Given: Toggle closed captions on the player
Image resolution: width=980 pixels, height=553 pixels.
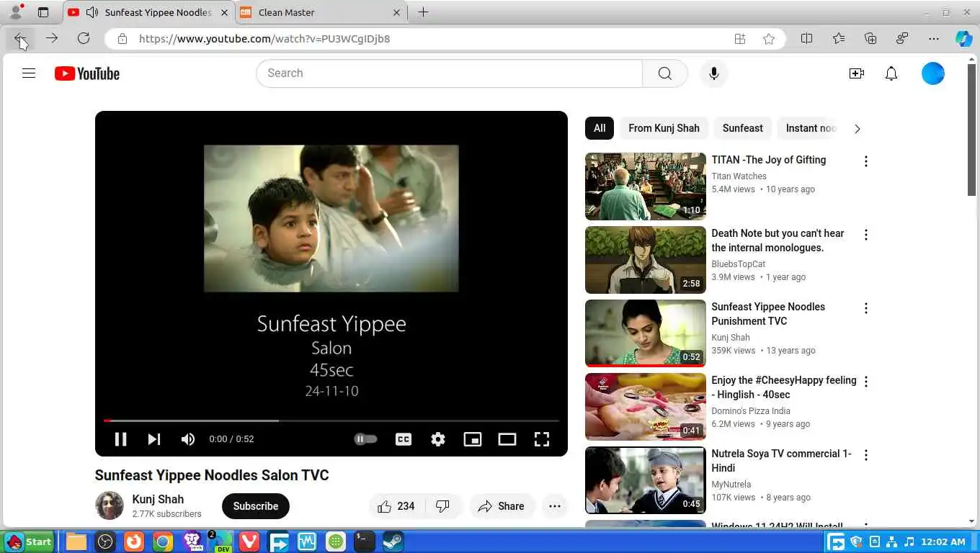Looking at the screenshot, I should [x=404, y=439].
